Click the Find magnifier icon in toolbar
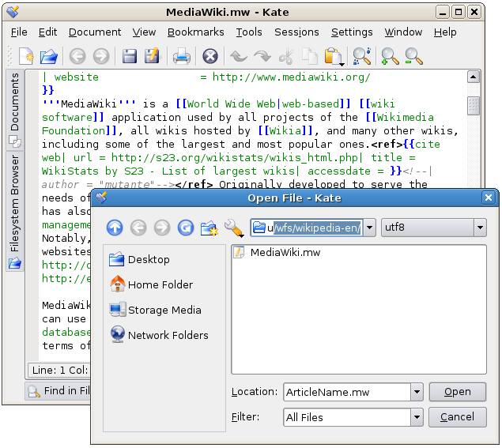Viewport: 502px width, 448px height. (x=362, y=56)
